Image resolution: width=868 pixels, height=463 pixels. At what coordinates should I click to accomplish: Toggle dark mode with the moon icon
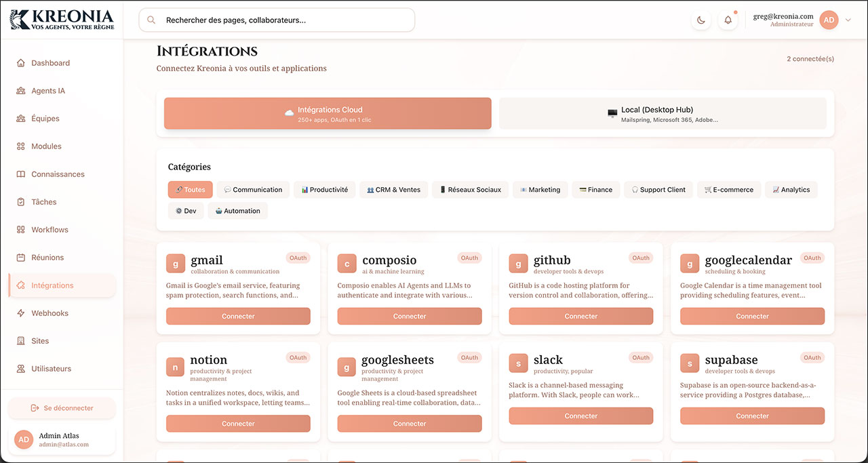point(701,20)
